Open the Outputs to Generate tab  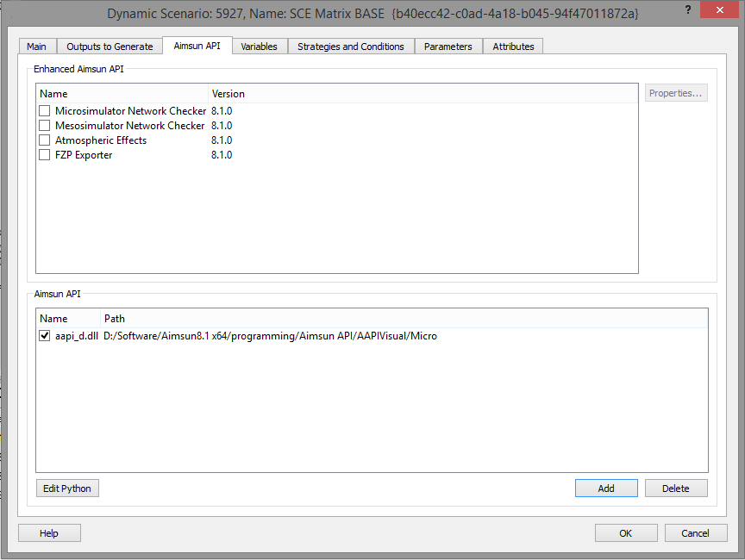[109, 46]
